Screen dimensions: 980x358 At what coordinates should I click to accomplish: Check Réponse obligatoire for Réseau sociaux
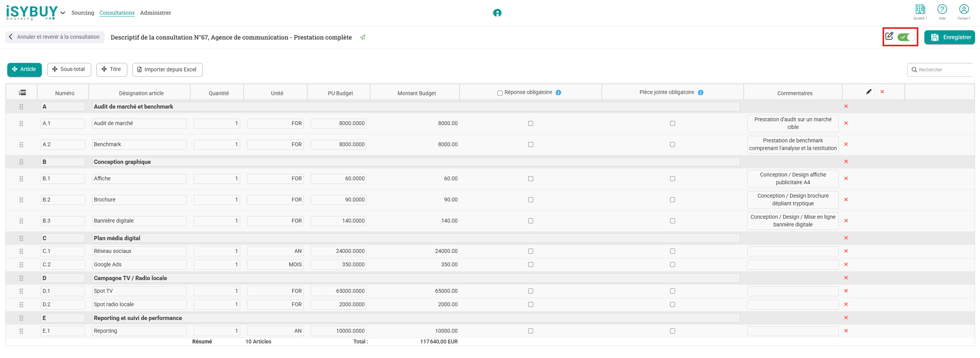(530, 251)
